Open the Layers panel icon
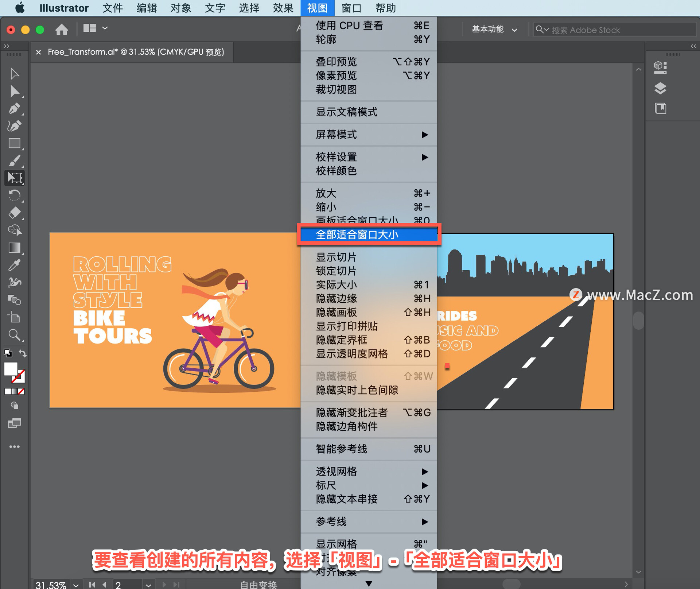This screenshot has height=589, width=700. (660, 88)
